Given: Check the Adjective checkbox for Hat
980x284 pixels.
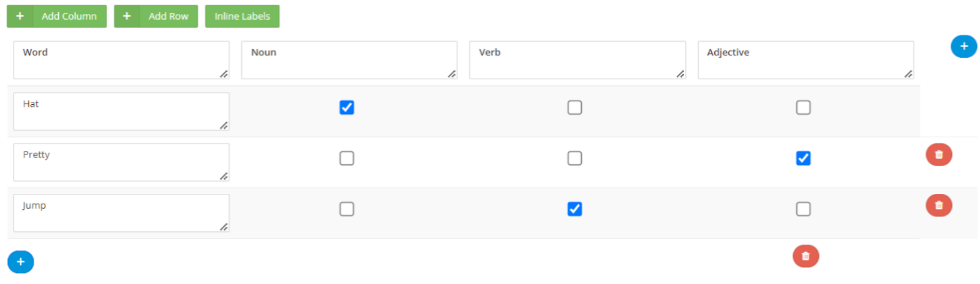Looking at the screenshot, I should tap(803, 107).
